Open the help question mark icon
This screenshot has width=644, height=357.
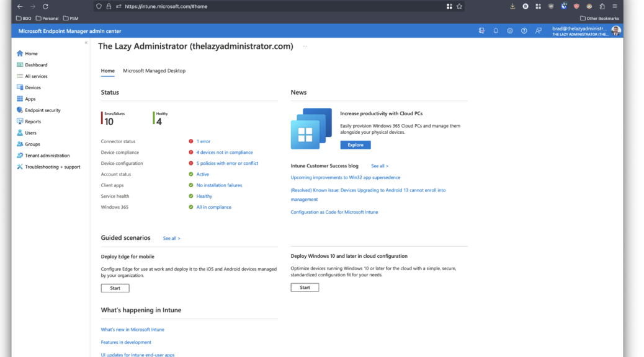524,31
